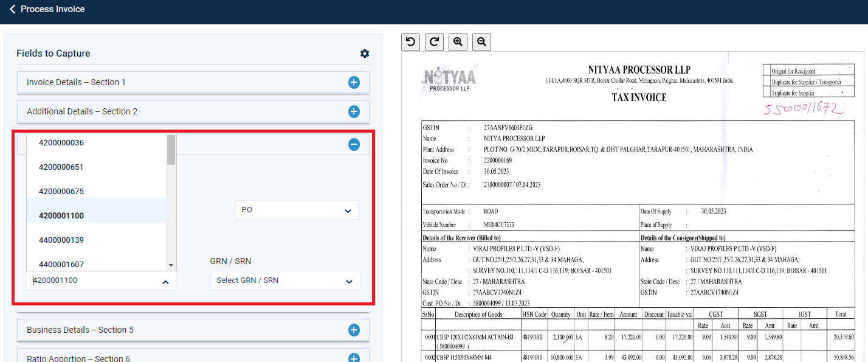Click the sales order 2100000007 / 07.04.2023
Viewport: 868px width, 362px height.
pyautogui.click(x=512, y=184)
